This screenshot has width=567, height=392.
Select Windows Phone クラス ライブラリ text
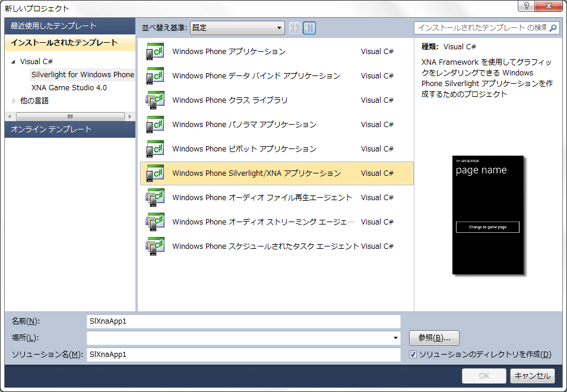(230, 100)
